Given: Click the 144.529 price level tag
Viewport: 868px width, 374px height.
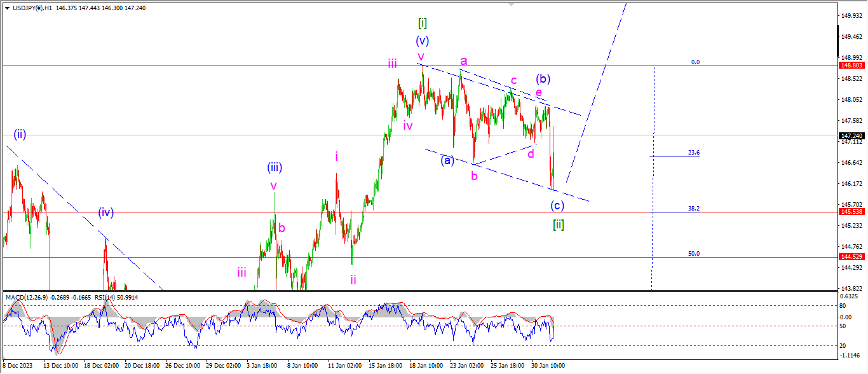Looking at the screenshot, I should click(851, 257).
